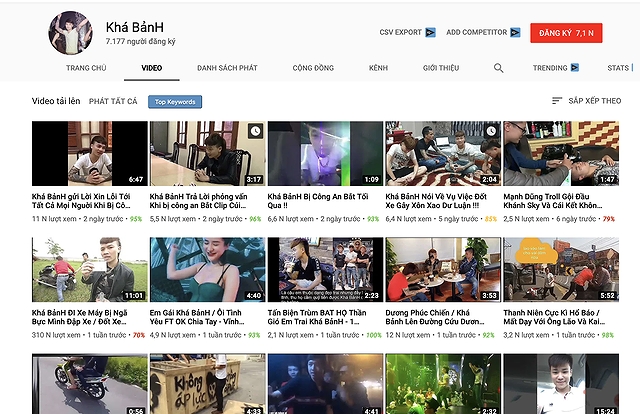
Task: Click the arrow icon next to ADD COMPETITOR
Action: pyautogui.click(x=514, y=33)
